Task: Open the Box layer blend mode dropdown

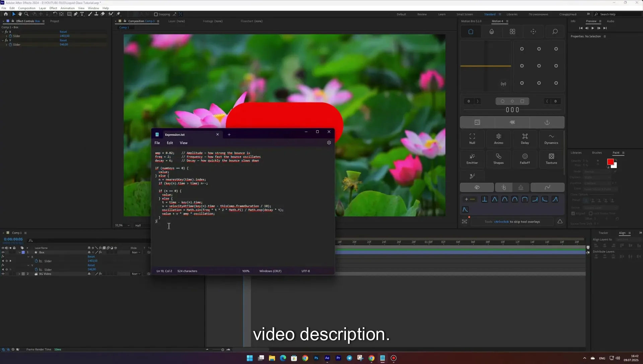Action: point(136,252)
